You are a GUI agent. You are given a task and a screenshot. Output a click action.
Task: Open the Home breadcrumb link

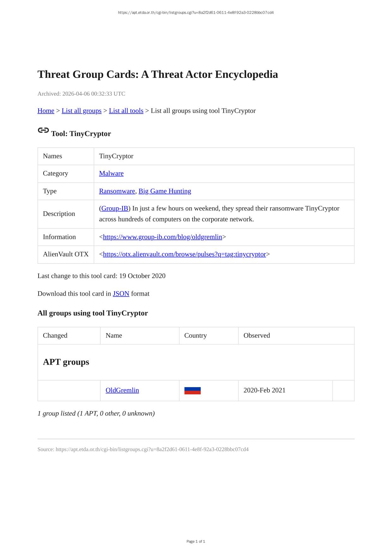[46, 111]
